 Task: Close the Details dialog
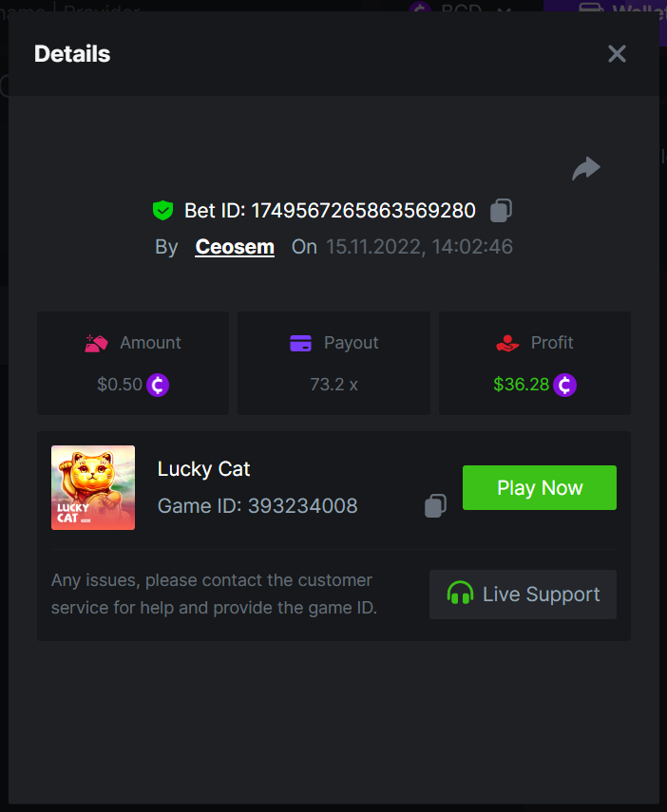(x=617, y=54)
